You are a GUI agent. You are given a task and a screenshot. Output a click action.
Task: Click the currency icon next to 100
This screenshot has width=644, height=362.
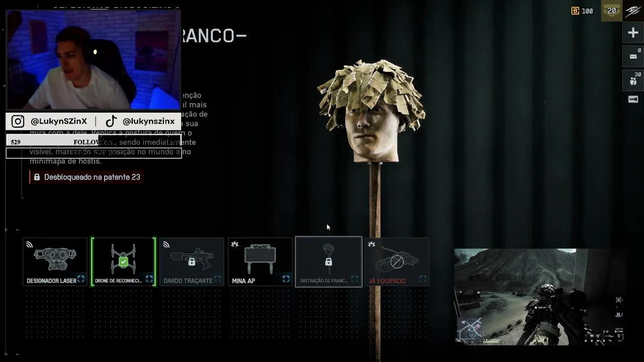(575, 11)
